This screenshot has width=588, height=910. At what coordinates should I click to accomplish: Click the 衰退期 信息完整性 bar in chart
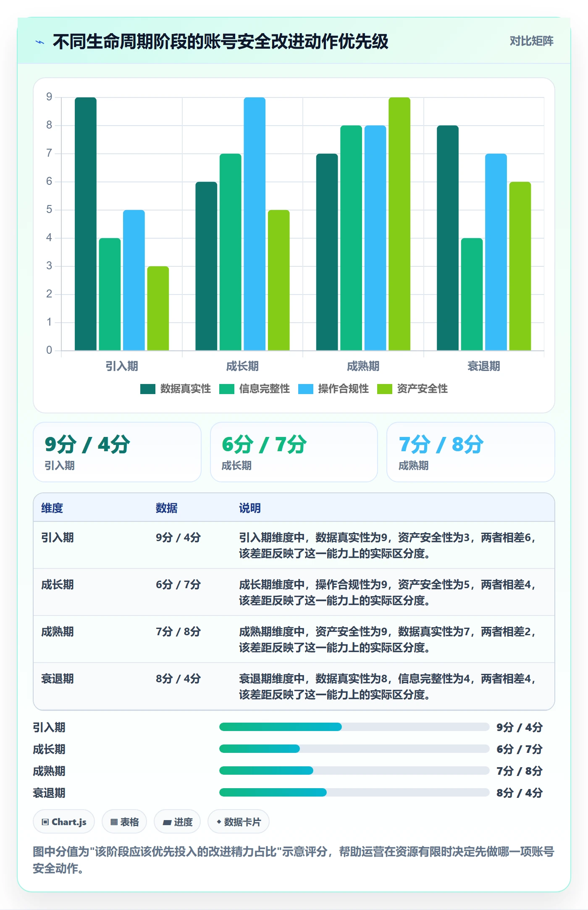tap(472, 294)
